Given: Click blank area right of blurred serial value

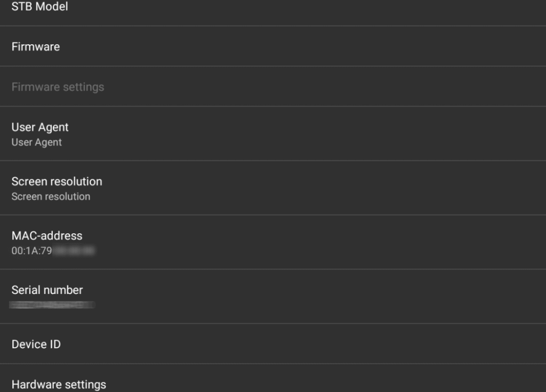Looking at the screenshot, I should 320,305.
